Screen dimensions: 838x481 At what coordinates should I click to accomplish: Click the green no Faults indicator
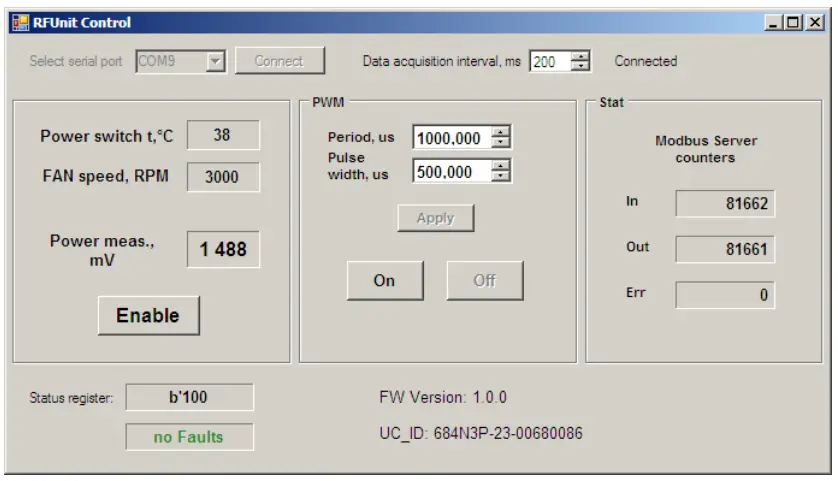pos(190,437)
